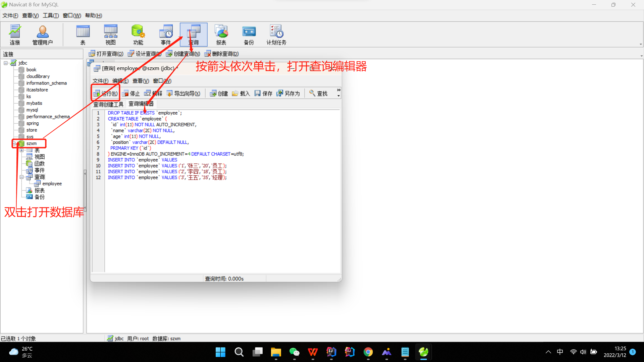Click 创建查询(N) button
Screen dimensions: 644x362
(x=183, y=54)
